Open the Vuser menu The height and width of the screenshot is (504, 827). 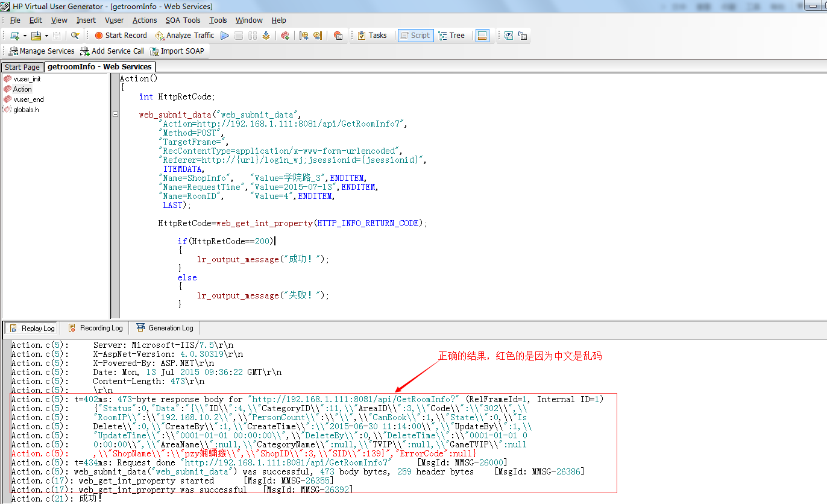click(x=114, y=20)
